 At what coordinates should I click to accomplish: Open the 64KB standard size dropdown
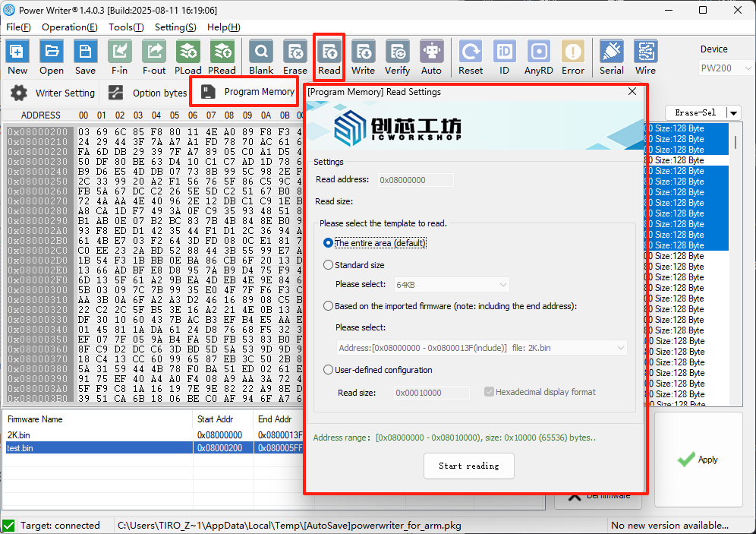[x=452, y=285]
